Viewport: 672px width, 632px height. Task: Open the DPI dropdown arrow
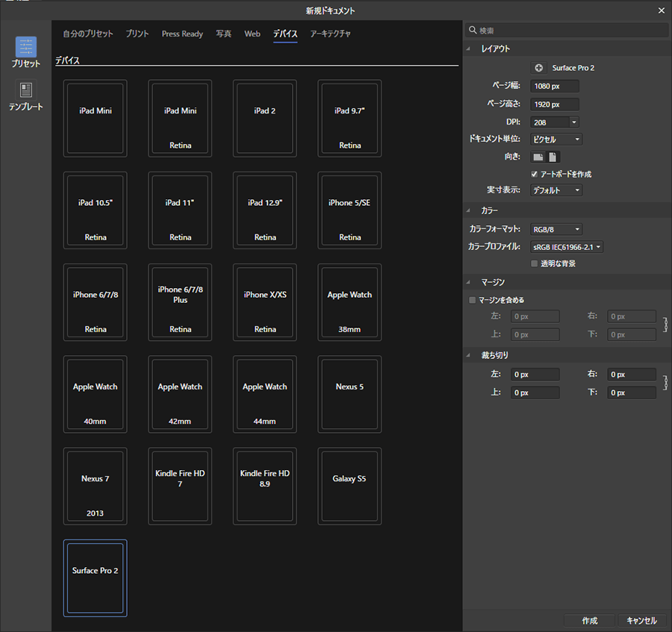573,122
